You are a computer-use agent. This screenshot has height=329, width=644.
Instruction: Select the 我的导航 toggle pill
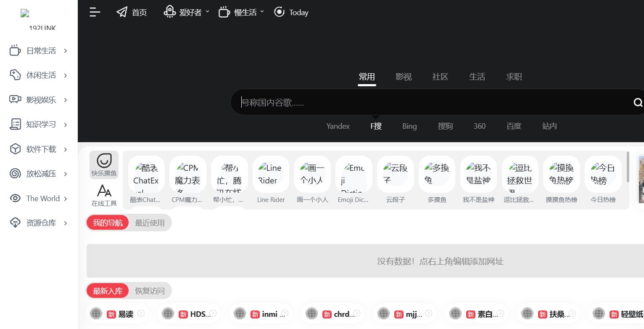108,223
